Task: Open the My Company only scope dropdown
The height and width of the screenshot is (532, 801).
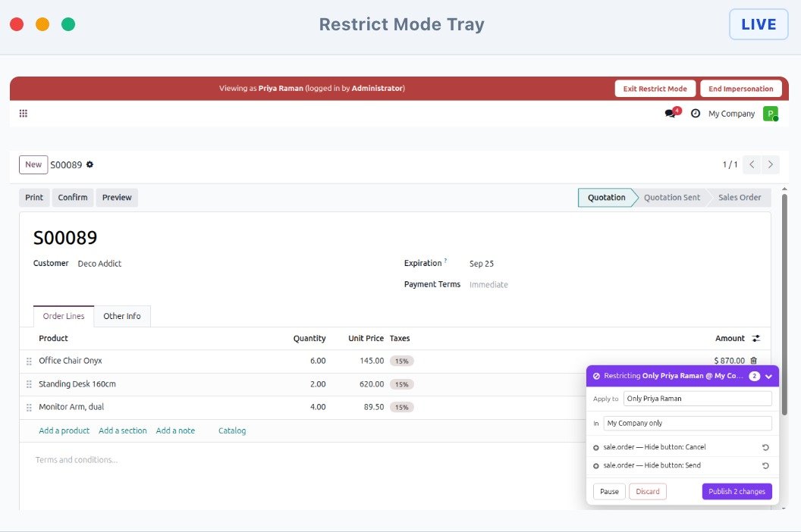Action: [x=687, y=423]
